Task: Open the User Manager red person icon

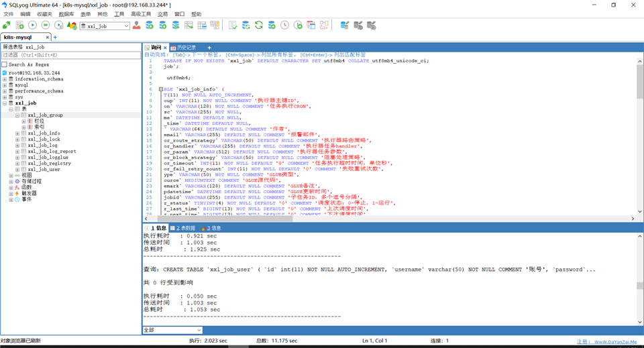Action: [x=136, y=25]
